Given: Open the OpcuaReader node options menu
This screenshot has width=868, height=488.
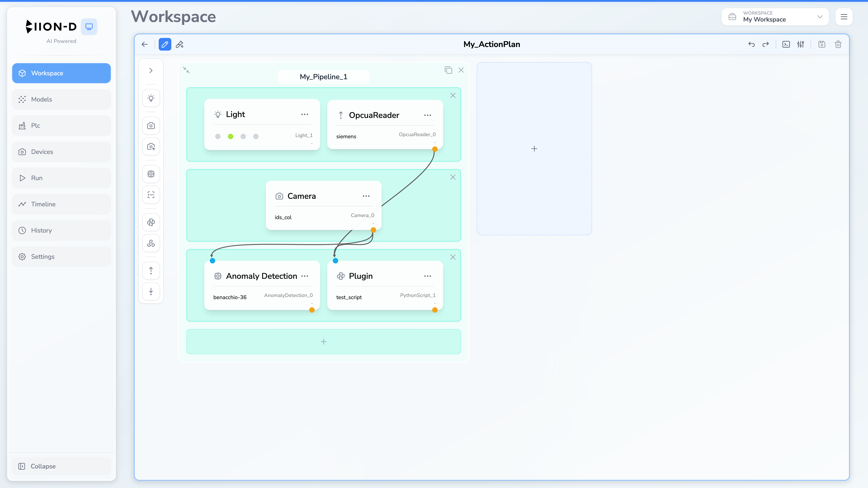Looking at the screenshot, I should 428,115.
